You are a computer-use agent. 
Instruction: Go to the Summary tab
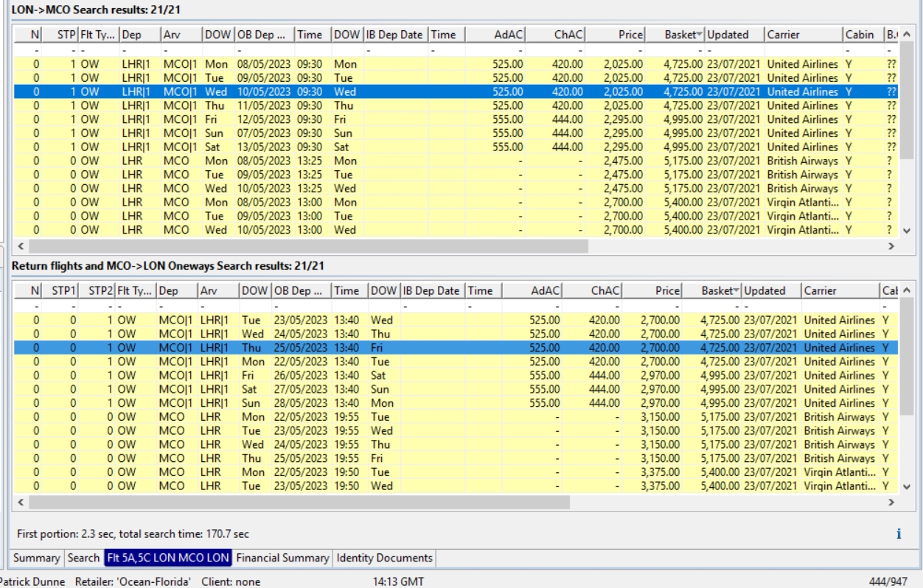click(36, 558)
